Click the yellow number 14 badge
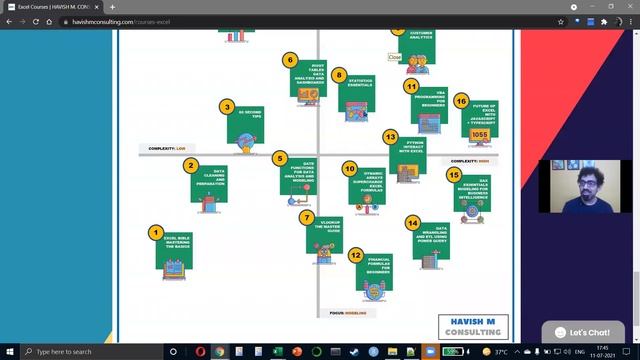Image resolution: width=640 pixels, height=360 pixels. [413, 223]
